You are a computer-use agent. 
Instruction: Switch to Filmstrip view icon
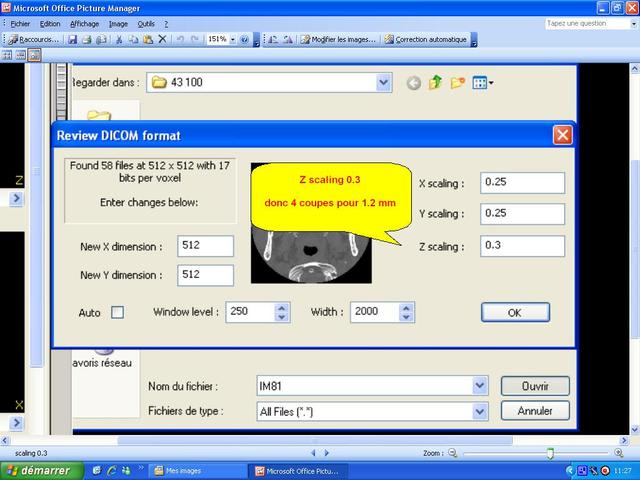[20, 55]
